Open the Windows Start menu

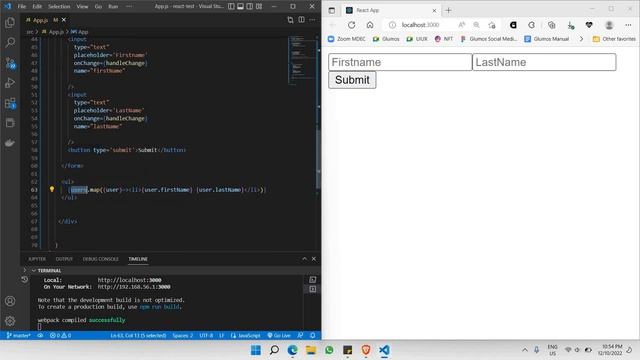coord(256,350)
